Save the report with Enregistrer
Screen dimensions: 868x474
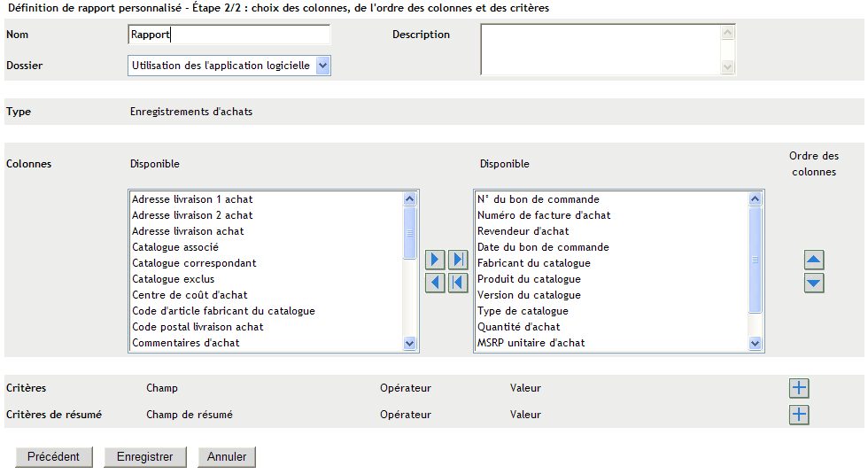[145, 457]
